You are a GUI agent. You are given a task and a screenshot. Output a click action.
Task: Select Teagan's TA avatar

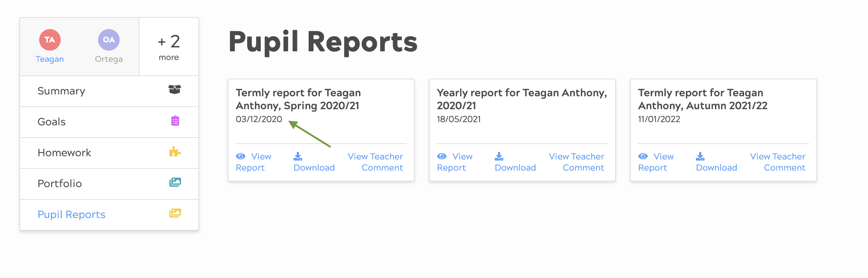pyautogui.click(x=50, y=40)
